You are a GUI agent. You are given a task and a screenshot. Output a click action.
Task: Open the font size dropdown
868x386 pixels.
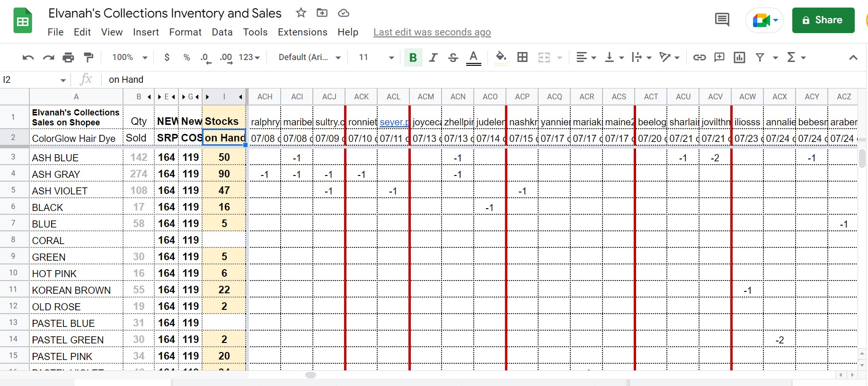coord(376,57)
